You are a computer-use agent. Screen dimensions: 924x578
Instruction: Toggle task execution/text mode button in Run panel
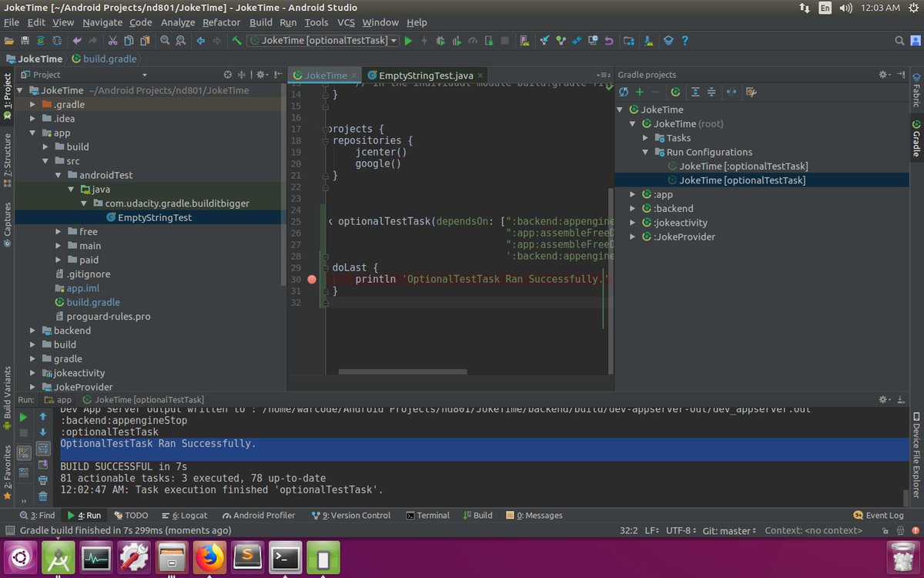(x=24, y=453)
